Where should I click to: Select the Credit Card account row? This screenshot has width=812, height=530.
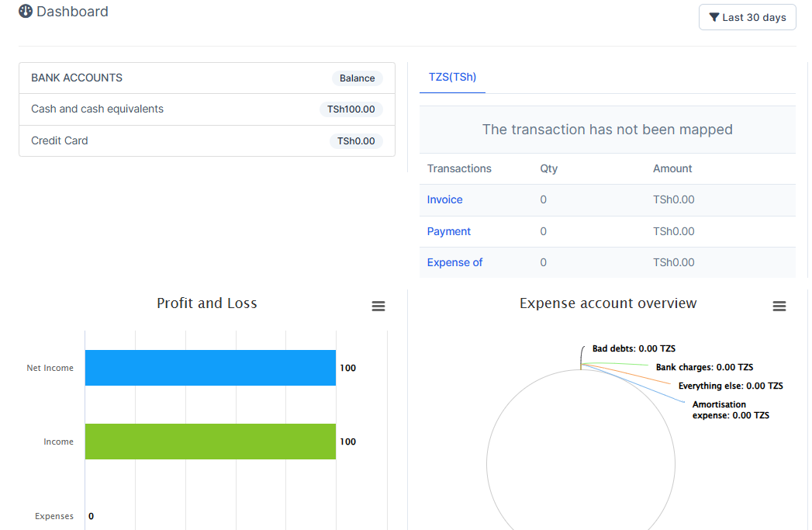60,140
